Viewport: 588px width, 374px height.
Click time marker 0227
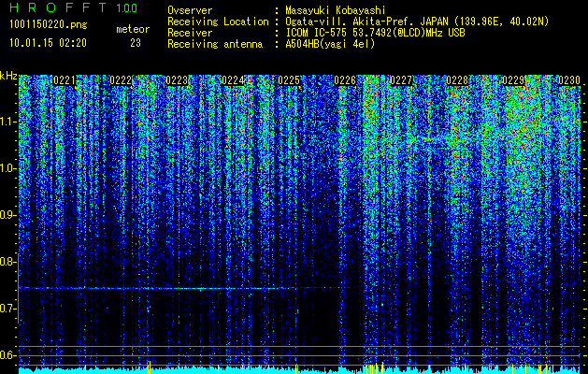(x=401, y=80)
